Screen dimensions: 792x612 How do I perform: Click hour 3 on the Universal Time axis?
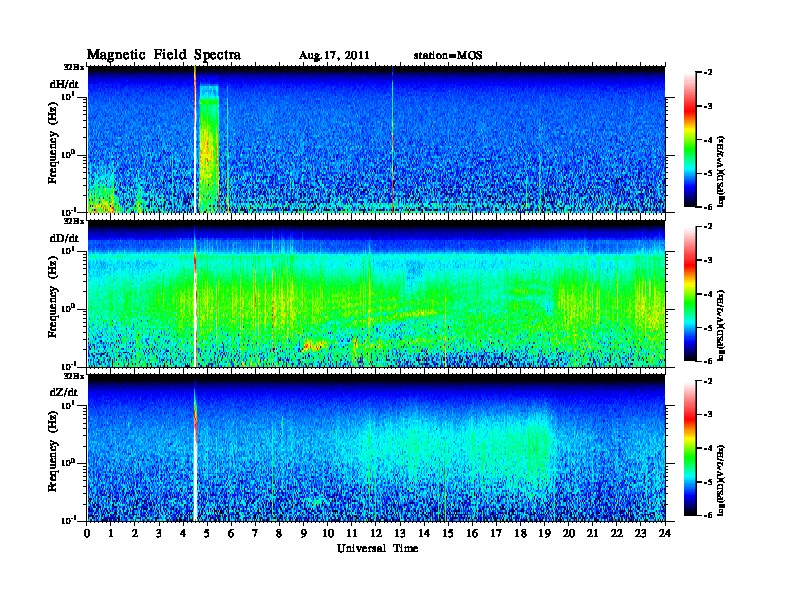[x=159, y=533]
